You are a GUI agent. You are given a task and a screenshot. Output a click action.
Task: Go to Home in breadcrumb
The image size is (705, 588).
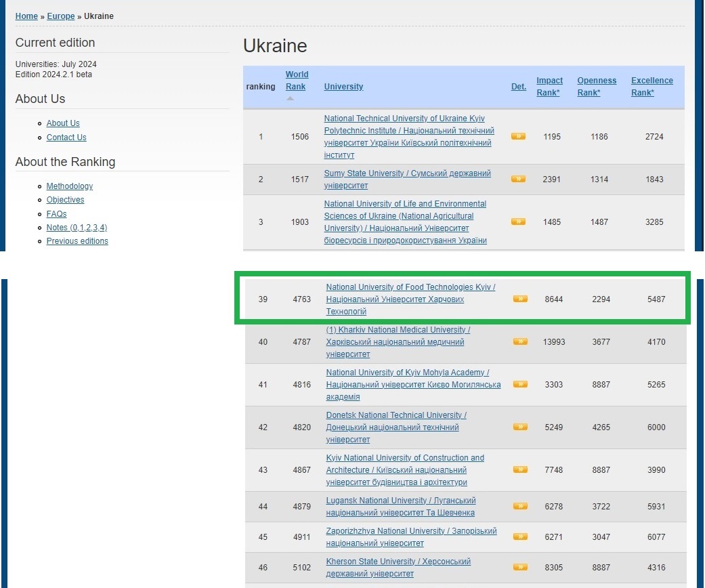(x=26, y=16)
